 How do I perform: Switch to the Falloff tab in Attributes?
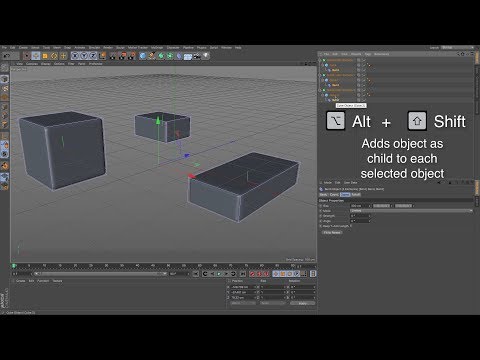coord(356,195)
